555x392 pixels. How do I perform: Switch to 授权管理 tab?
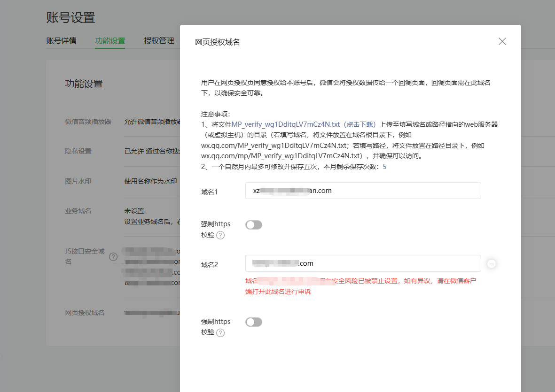click(159, 41)
